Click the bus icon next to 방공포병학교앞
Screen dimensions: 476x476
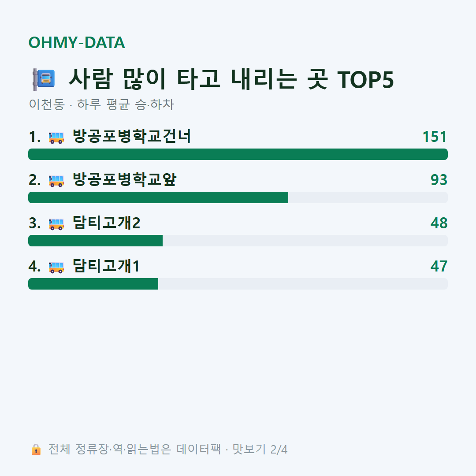point(56,181)
